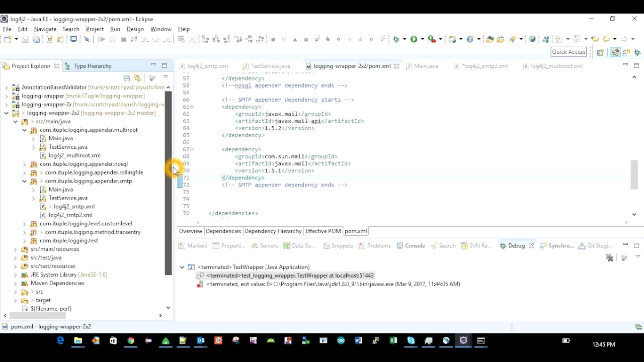Image resolution: width=644 pixels, height=362 pixels.
Task: Open Skype from the taskbar
Action: click(411, 340)
